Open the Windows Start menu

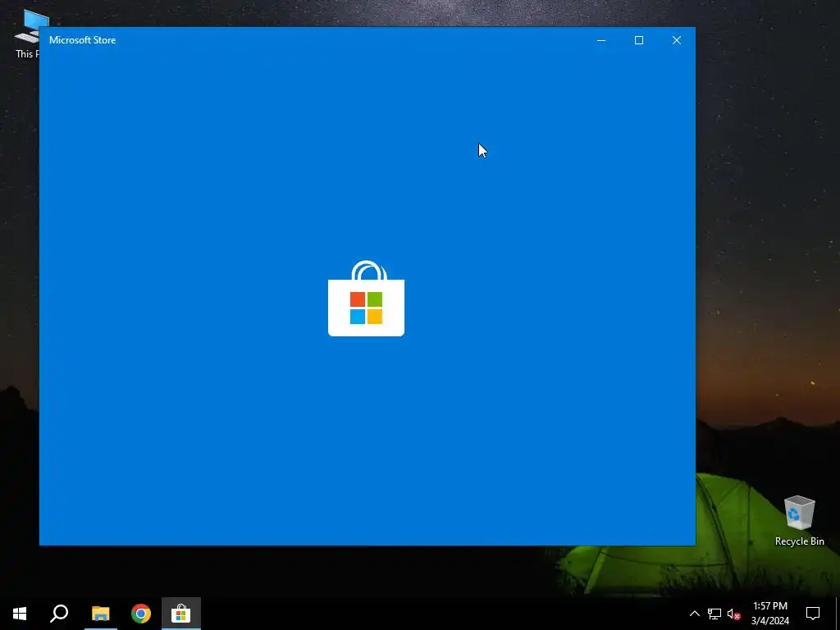(20, 614)
